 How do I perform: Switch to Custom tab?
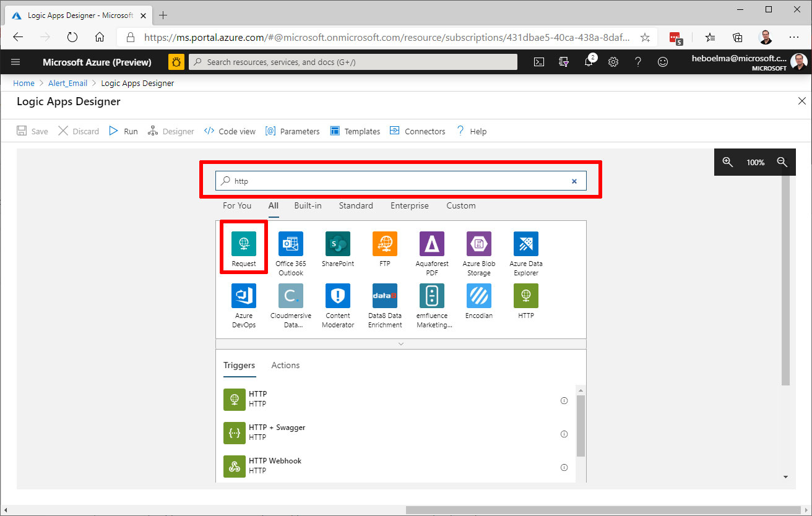461,205
